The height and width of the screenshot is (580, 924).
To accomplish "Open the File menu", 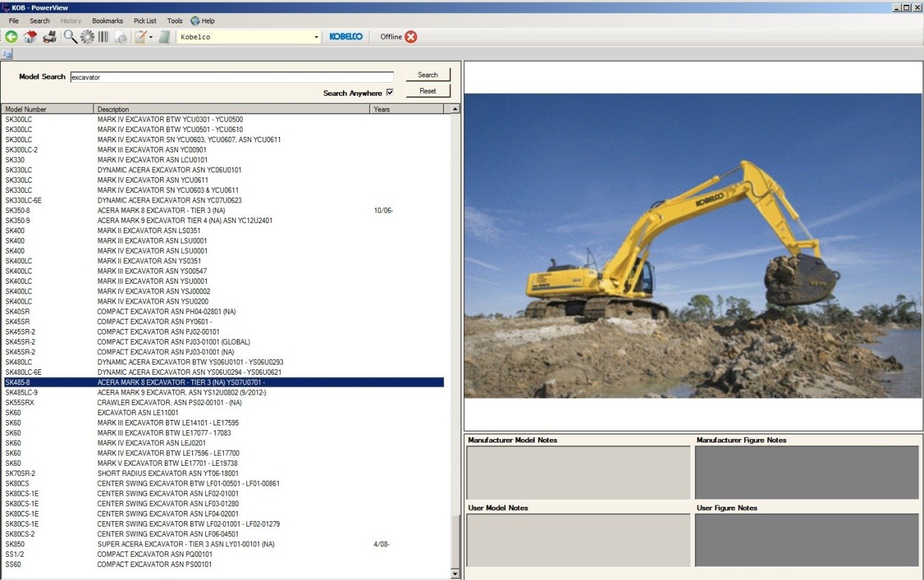I will [14, 21].
